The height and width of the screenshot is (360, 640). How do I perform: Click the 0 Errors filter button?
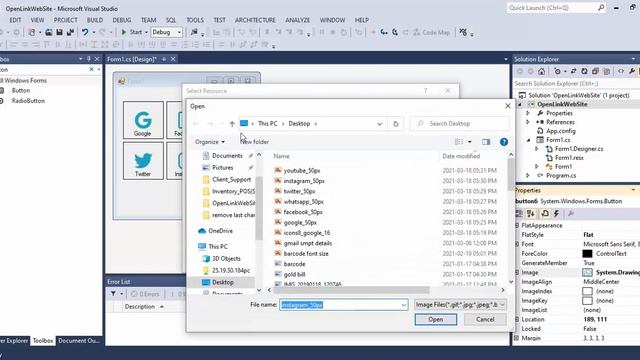pos(145,294)
